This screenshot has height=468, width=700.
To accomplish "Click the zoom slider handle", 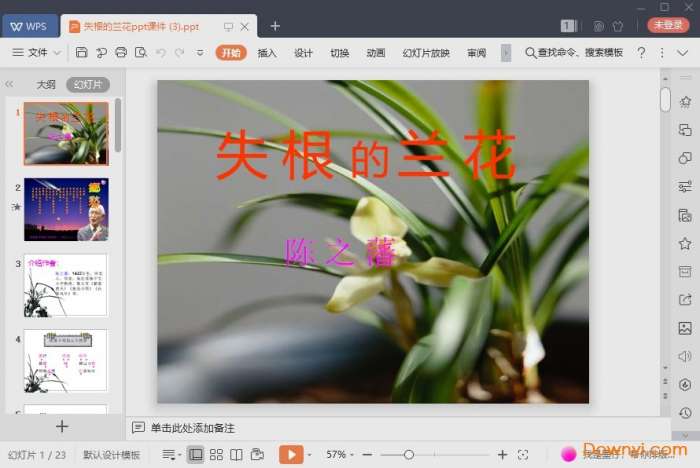I will point(408,455).
